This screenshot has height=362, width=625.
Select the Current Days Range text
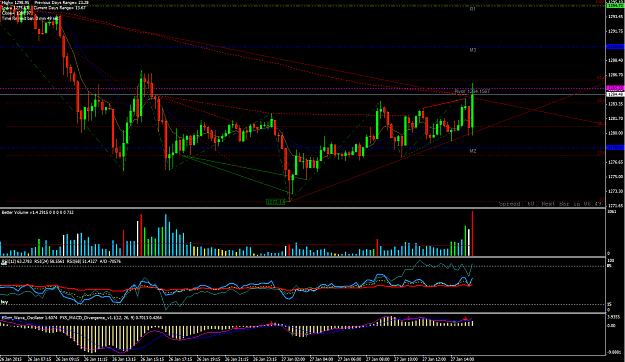tap(60, 8)
